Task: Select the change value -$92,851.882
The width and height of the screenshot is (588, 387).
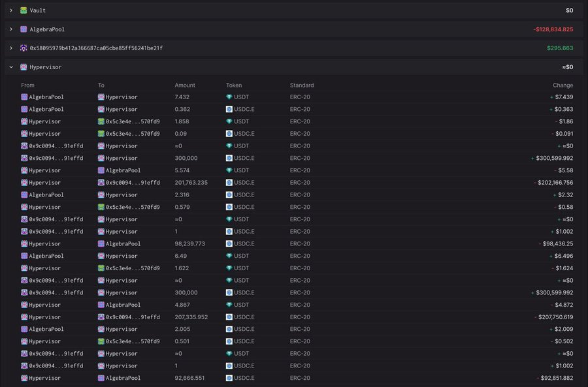Action: pyautogui.click(x=555, y=378)
